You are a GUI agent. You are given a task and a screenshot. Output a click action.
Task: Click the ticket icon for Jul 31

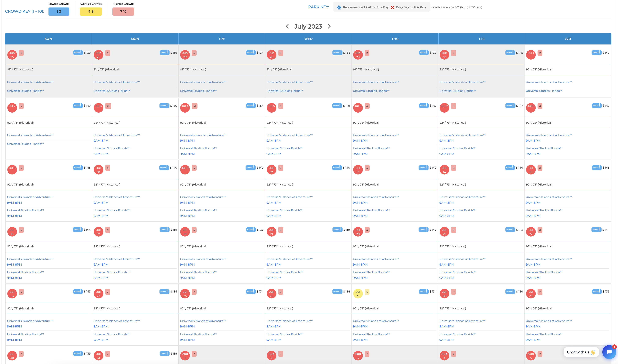pyautogui.click(x=164, y=353)
